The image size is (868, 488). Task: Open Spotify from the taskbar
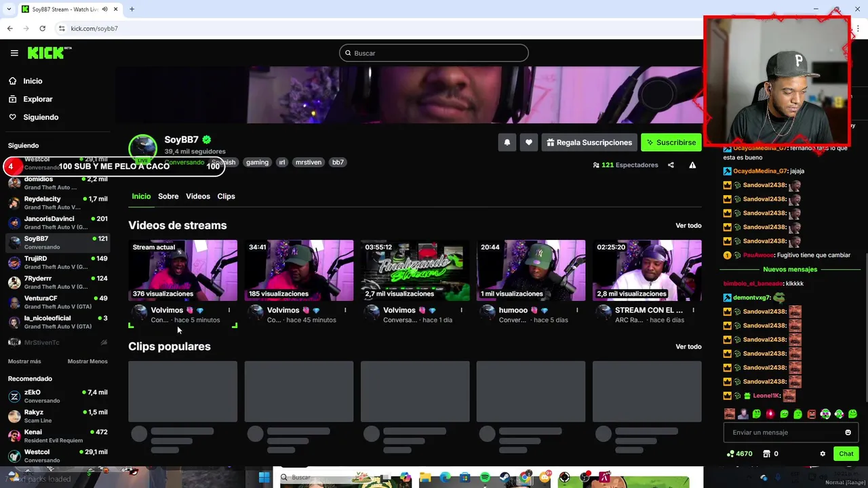point(485,478)
